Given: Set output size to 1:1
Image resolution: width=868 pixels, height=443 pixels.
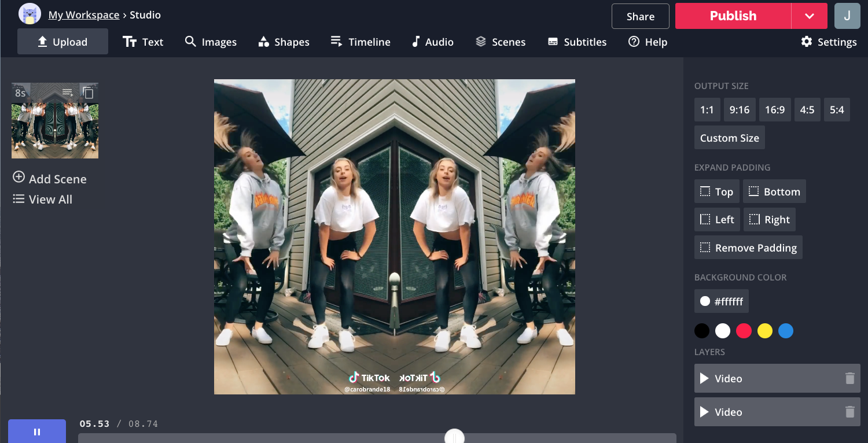Looking at the screenshot, I should coord(707,110).
